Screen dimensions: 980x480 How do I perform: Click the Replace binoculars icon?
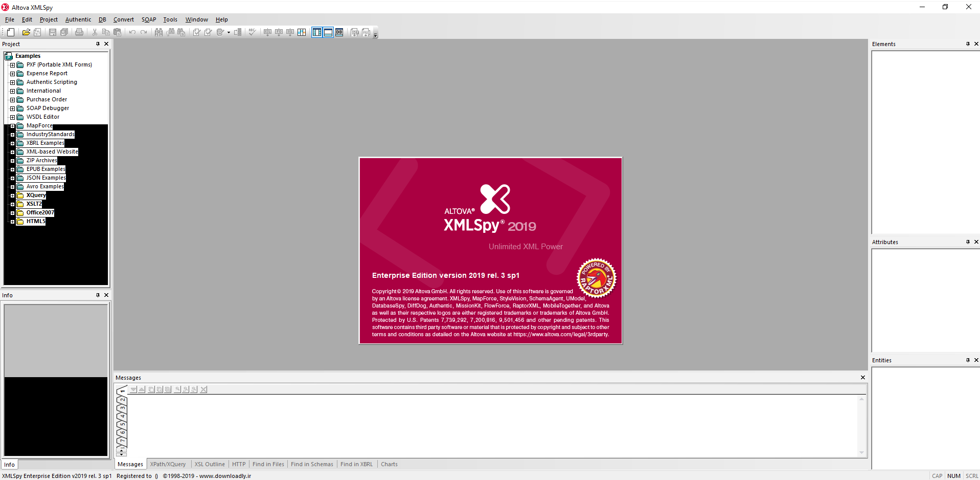(x=181, y=32)
